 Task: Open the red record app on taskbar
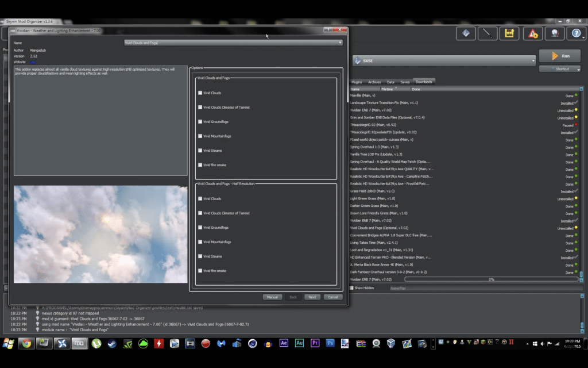206,343
